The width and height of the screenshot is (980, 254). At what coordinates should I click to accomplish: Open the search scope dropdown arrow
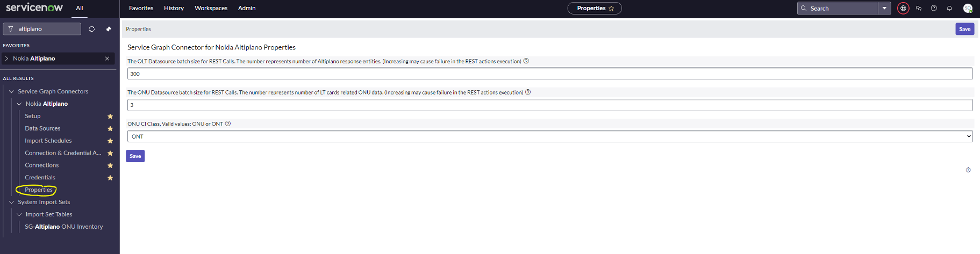[884, 8]
